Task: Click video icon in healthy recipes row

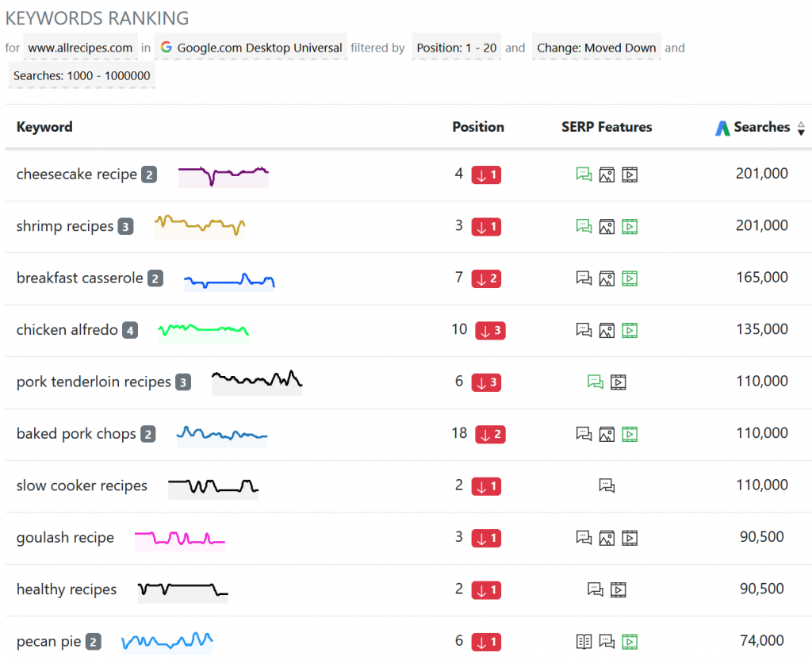Action: (618, 589)
